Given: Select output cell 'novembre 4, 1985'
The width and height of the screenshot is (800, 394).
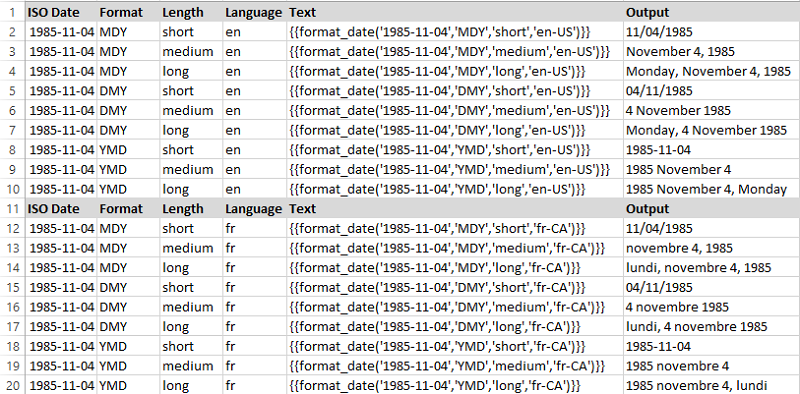Looking at the screenshot, I should 711,248.
